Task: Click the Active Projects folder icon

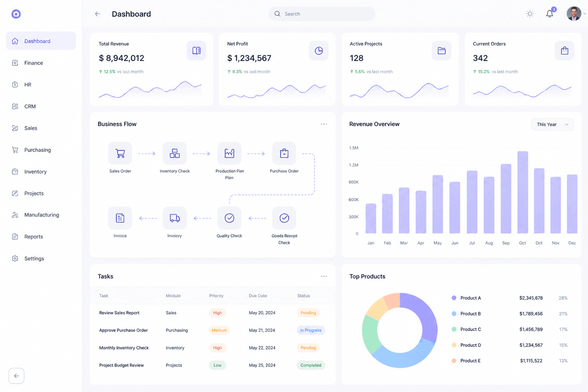Action: click(441, 51)
